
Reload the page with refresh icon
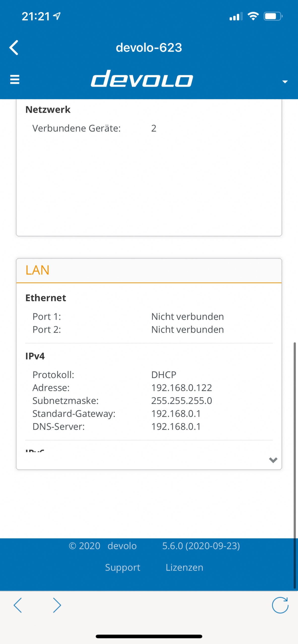280,605
